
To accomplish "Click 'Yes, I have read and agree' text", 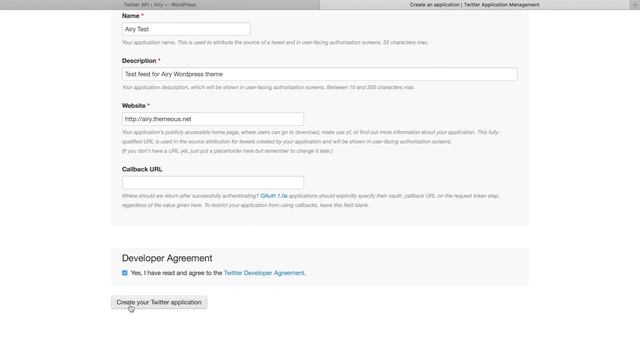I will coord(176,273).
